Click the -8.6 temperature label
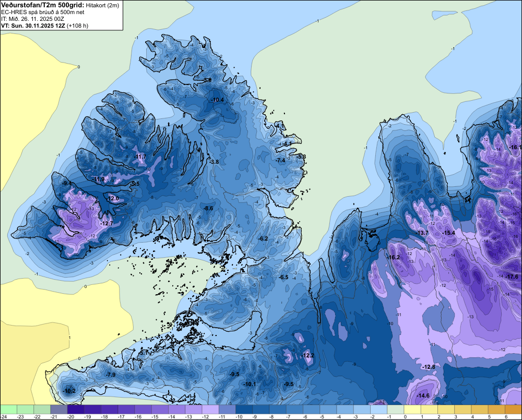Image resolution: width=522 pixels, height=420 pixels. [208, 208]
